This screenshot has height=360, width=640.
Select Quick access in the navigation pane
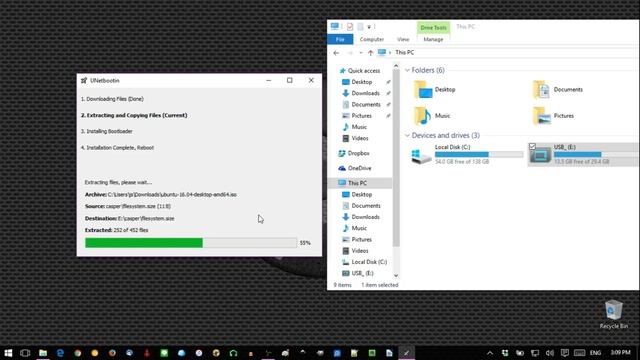[359, 71]
